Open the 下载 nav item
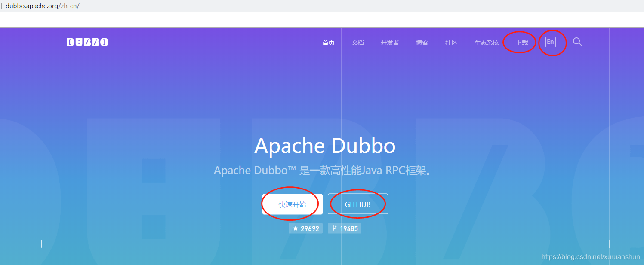 point(522,43)
